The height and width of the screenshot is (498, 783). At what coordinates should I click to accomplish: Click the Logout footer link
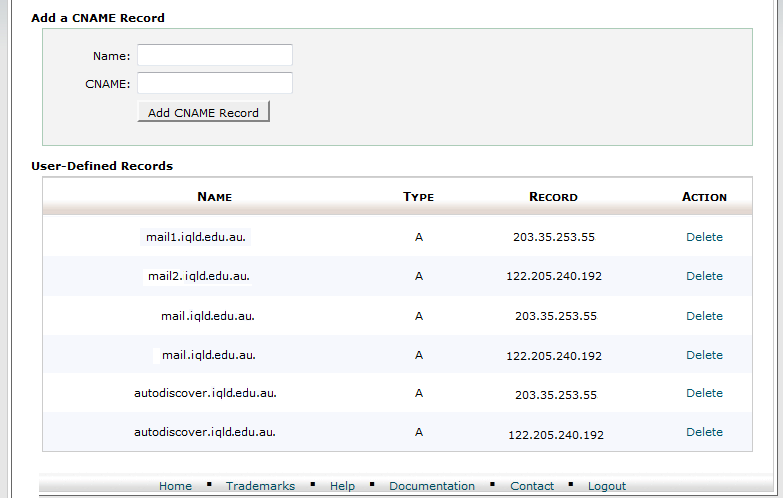click(607, 486)
